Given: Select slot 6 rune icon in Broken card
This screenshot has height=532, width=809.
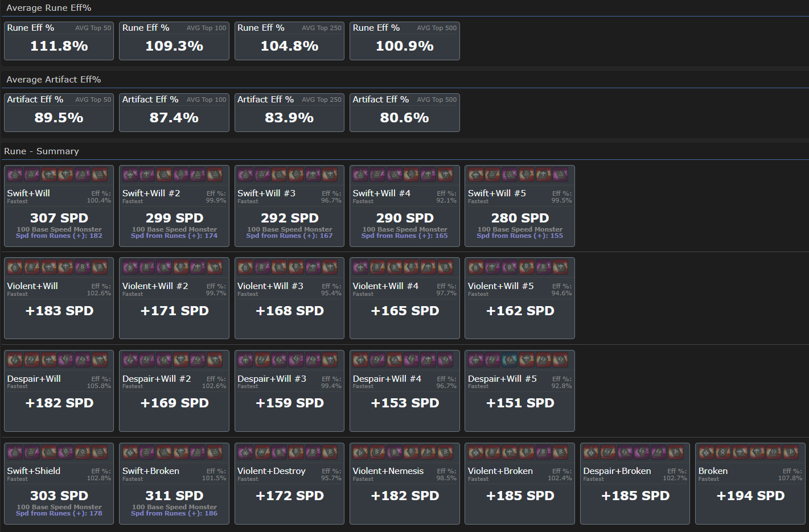Looking at the screenshot, I should [791, 452].
